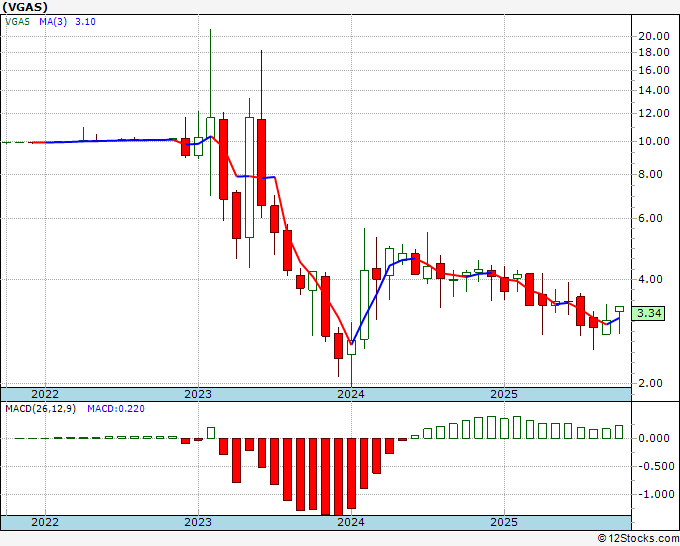Click 2025 on the price chart timeline
The height and width of the screenshot is (546, 680).
click(504, 394)
